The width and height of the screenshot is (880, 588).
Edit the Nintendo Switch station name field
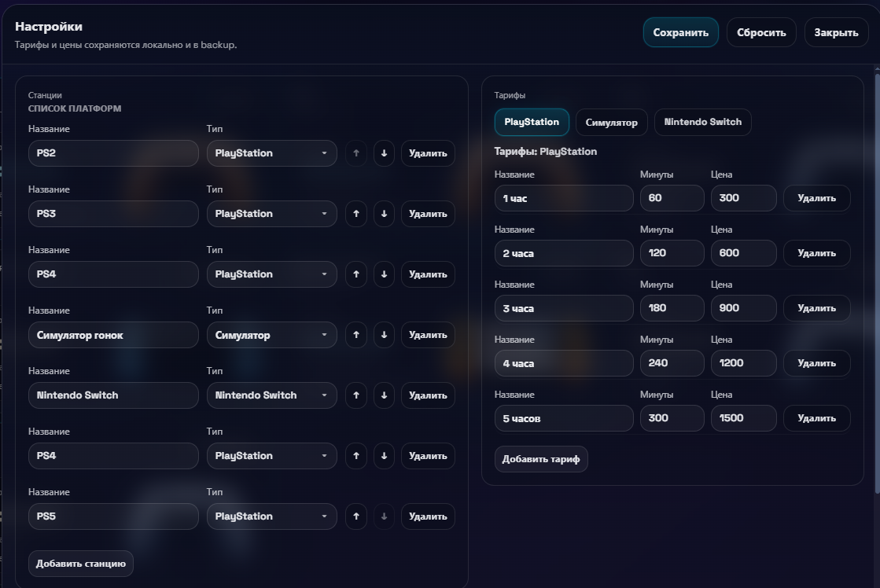tap(113, 395)
